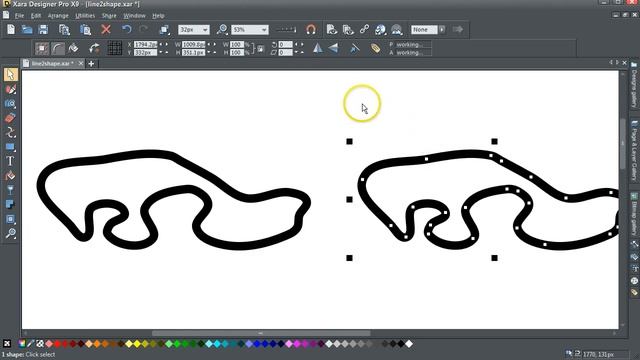Flip the selection vertically
Screen dimensions: 640x360
(333, 48)
